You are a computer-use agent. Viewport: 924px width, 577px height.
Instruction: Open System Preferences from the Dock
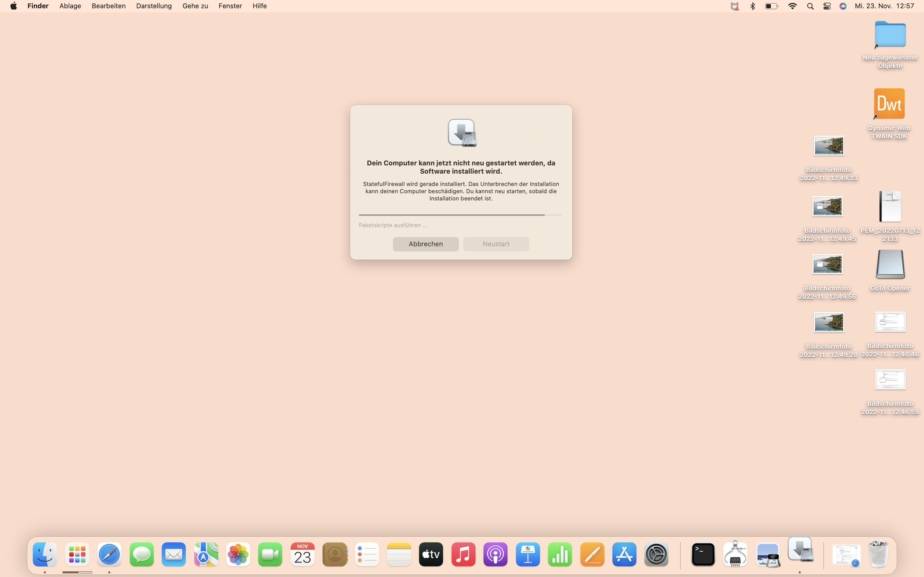tap(656, 554)
